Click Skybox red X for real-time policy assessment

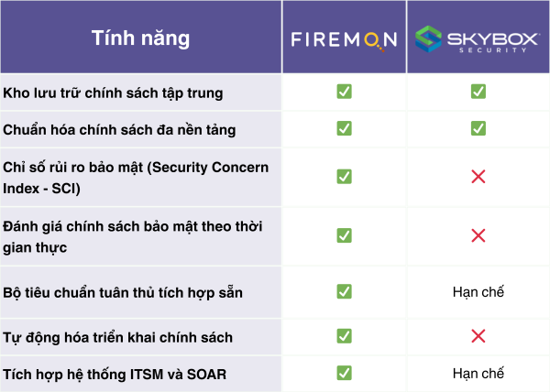[478, 235]
